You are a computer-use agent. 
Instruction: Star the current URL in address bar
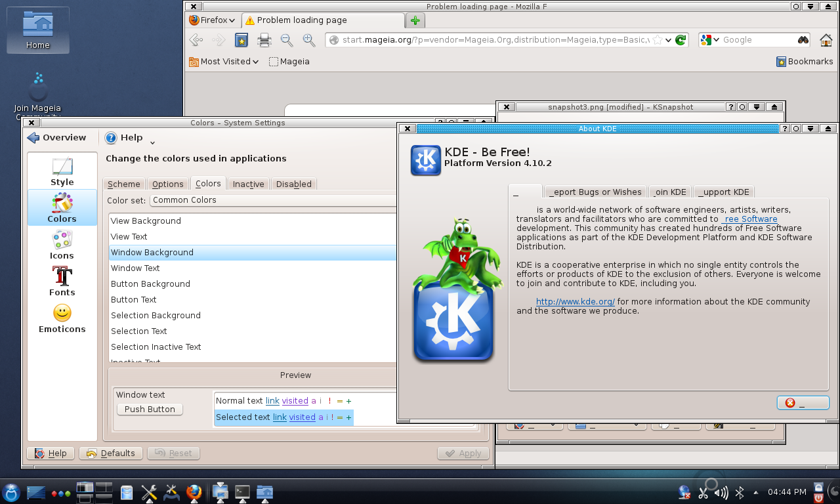click(657, 40)
